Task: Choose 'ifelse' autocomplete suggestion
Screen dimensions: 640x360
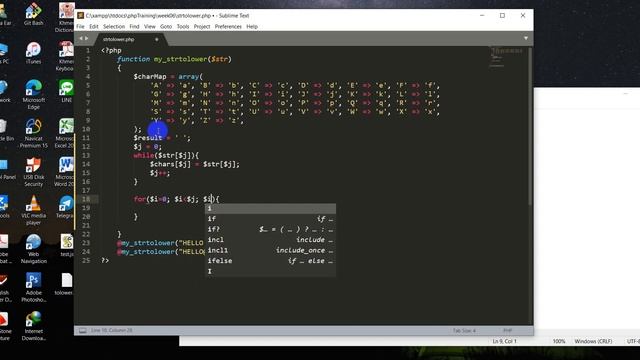Action: (x=270, y=261)
